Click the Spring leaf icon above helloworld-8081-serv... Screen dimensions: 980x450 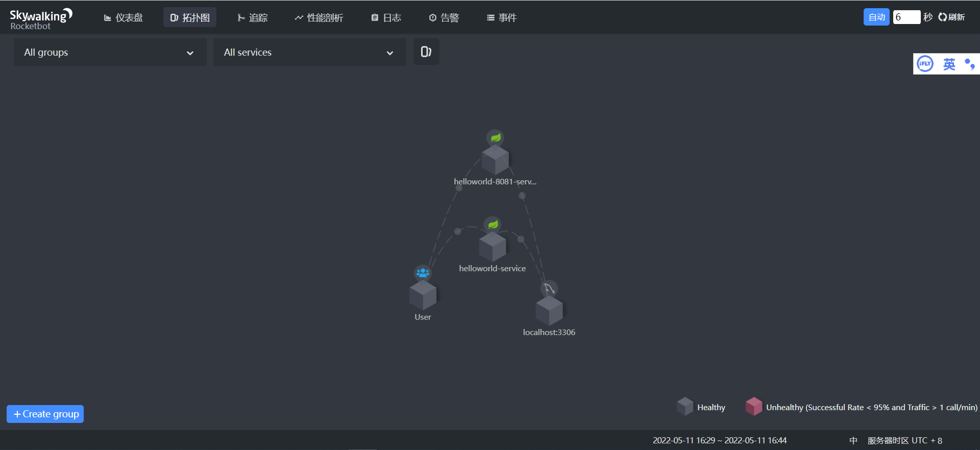(495, 138)
